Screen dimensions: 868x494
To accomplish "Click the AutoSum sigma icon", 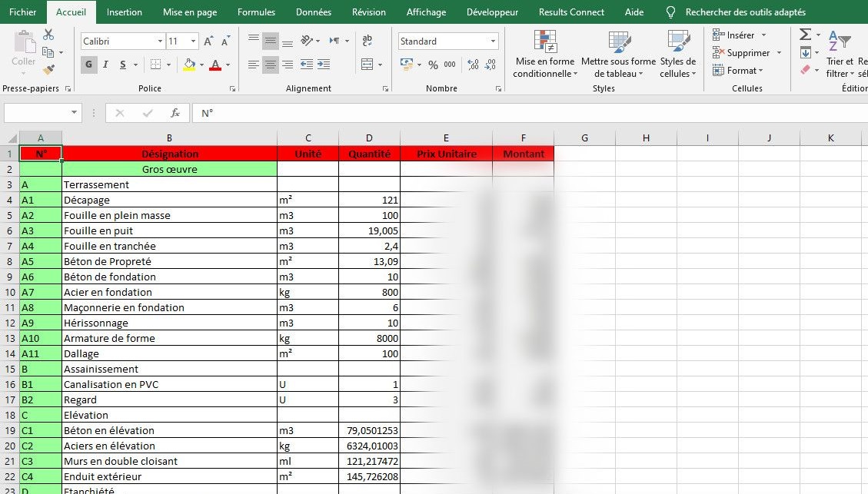I will 806,35.
